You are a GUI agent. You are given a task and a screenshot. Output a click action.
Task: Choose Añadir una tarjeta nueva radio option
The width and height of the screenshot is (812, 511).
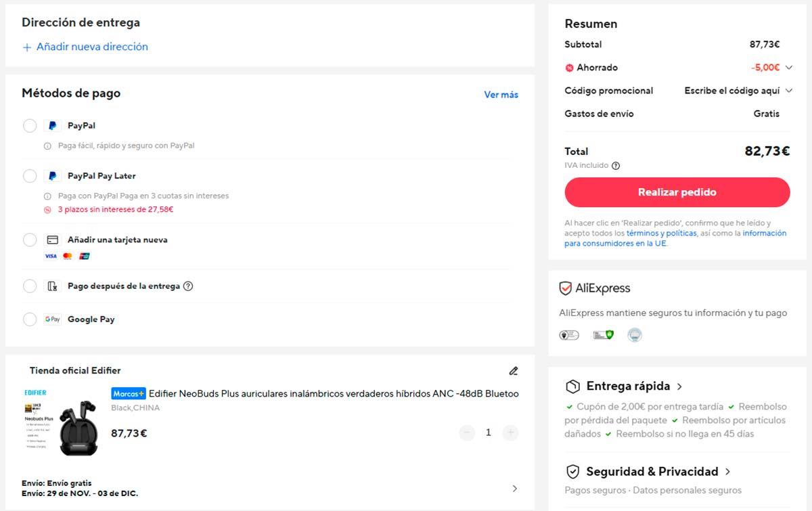point(30,240)
